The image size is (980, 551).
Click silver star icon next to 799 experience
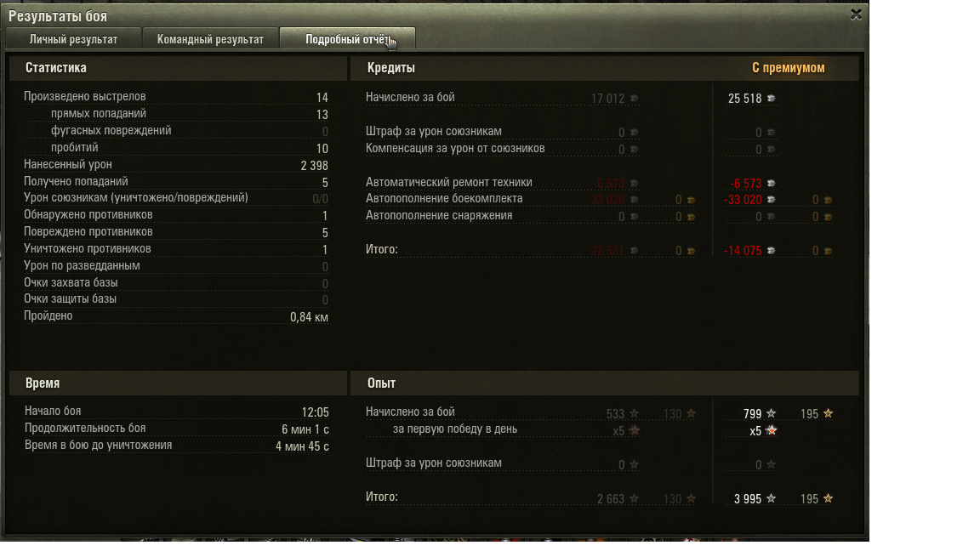(x=772, y=413)
